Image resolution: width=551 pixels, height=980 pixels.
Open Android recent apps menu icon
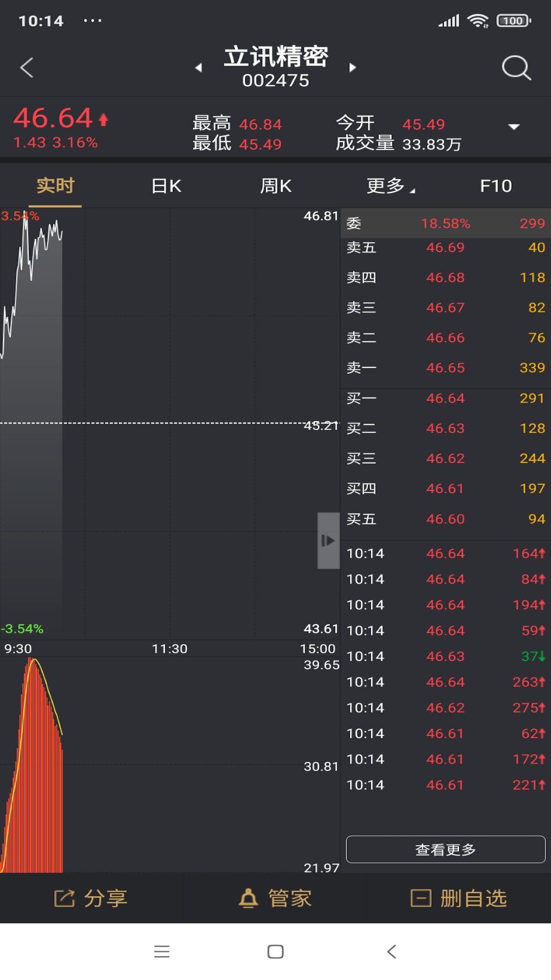click(162, 951)
